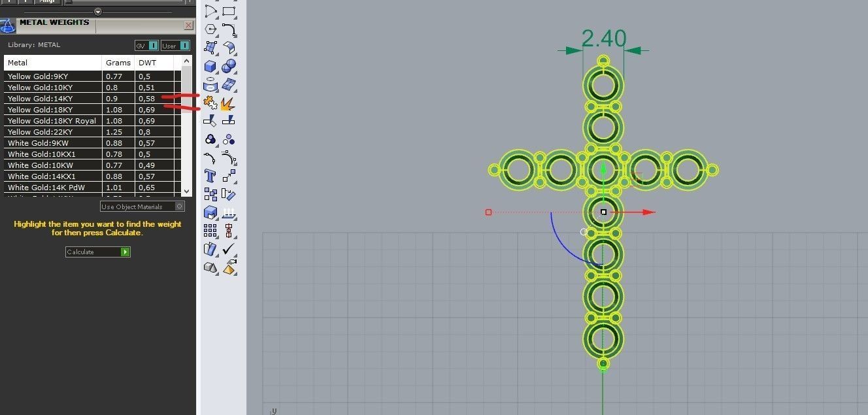This screenshot has height=415, width=868.
Task: Select the Align objects tool
Action: pyautogui.click(x=229, y=230)
